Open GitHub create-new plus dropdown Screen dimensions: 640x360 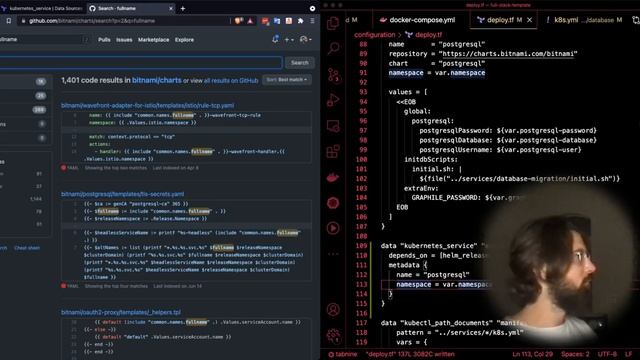pos(289,40)
